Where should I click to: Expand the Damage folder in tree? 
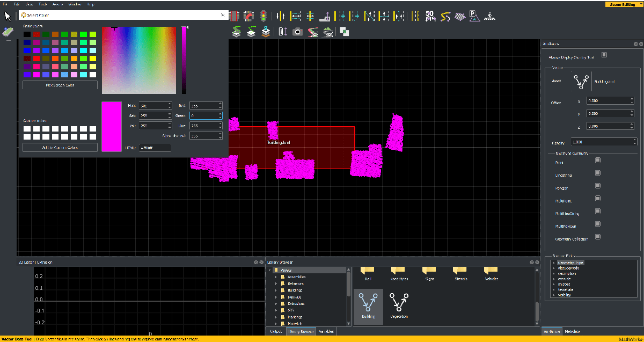coord(276,297)
